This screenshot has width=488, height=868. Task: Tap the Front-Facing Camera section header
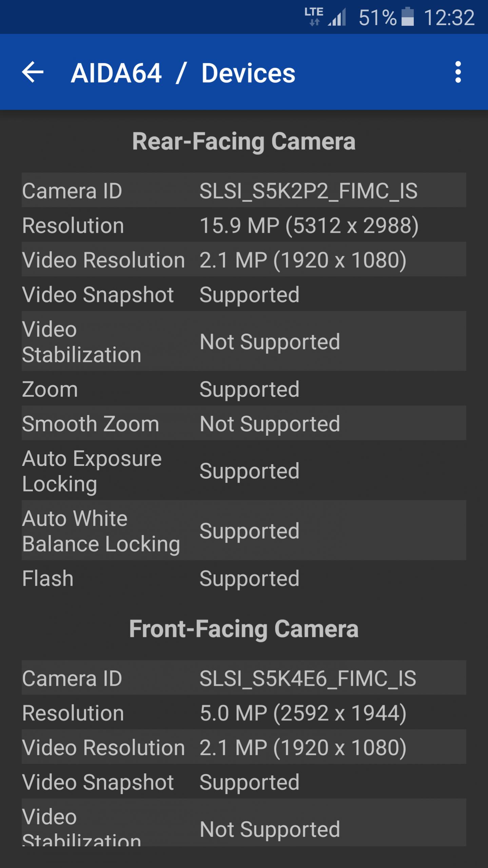pos(244,628)
